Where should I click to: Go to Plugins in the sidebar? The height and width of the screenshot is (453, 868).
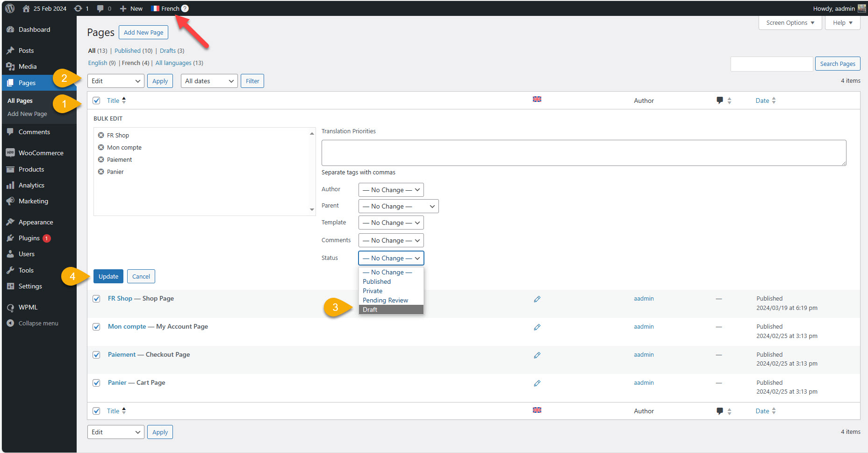pos(29,238)
